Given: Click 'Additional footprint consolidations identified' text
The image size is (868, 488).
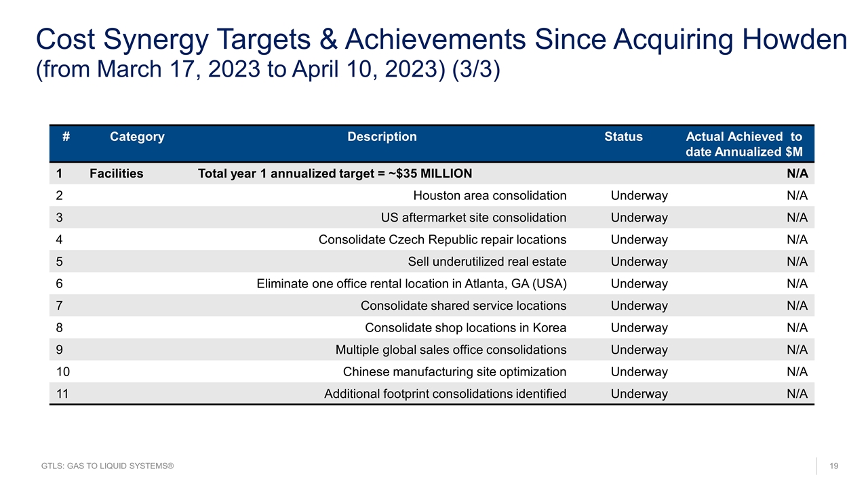Looking at the screenshot, I should [445, 394].
